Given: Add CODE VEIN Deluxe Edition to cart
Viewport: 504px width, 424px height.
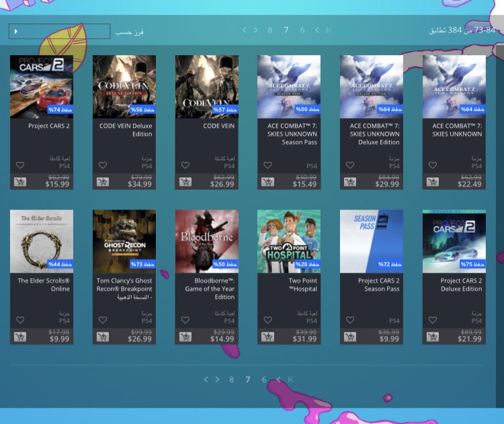Looking at the screenshot, I should (103, 182).
